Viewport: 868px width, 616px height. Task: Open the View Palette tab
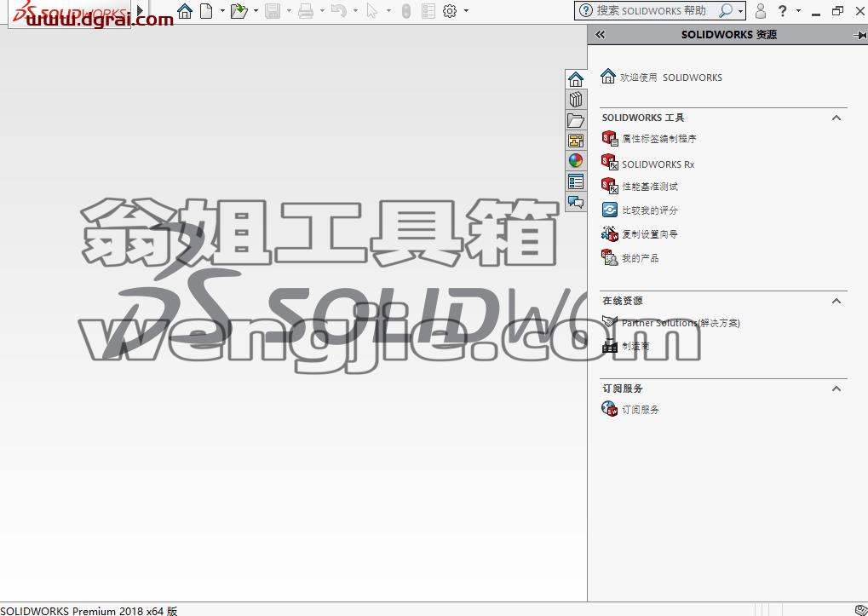[576, 141]
